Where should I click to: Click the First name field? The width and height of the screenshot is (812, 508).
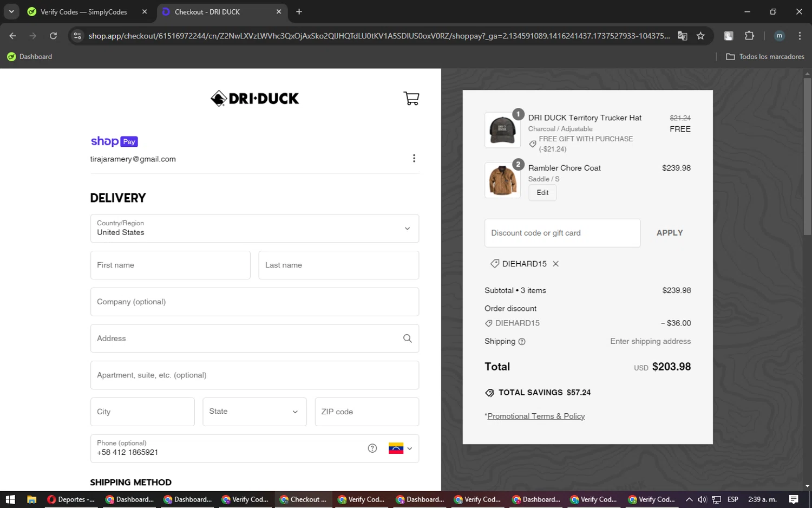tap(171, 265)
